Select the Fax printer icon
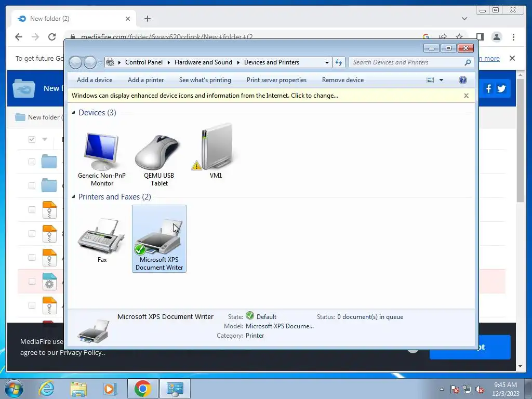This screenshot has width=532, height=399. click(102, 240)
